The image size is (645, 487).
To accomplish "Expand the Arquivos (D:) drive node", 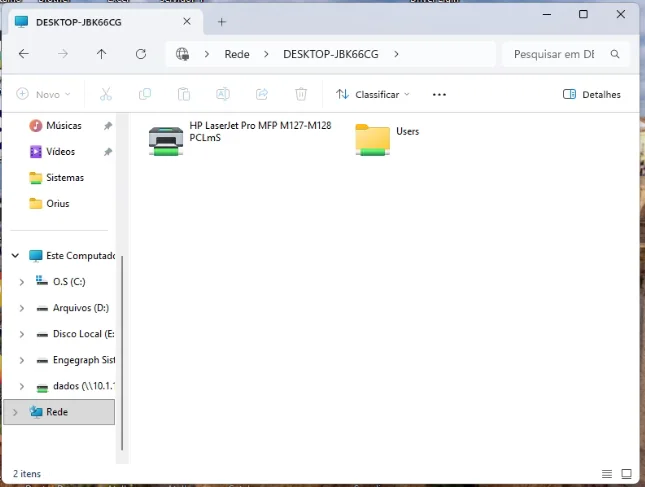I will (x=22, y=308).
